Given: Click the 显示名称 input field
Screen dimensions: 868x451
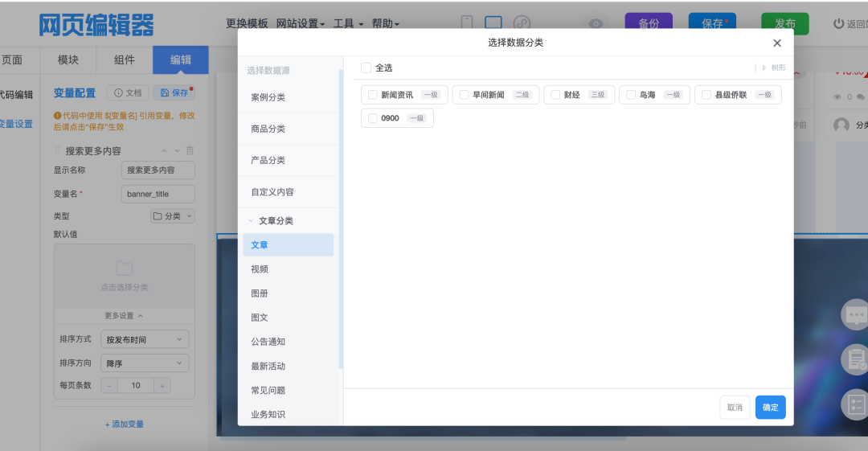Looking at the screenshot, I should (x=158, y=170).
